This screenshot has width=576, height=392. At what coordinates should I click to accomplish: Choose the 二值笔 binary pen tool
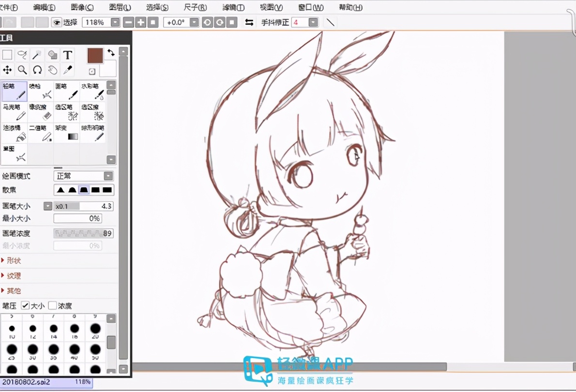click(x=40, y=133)
